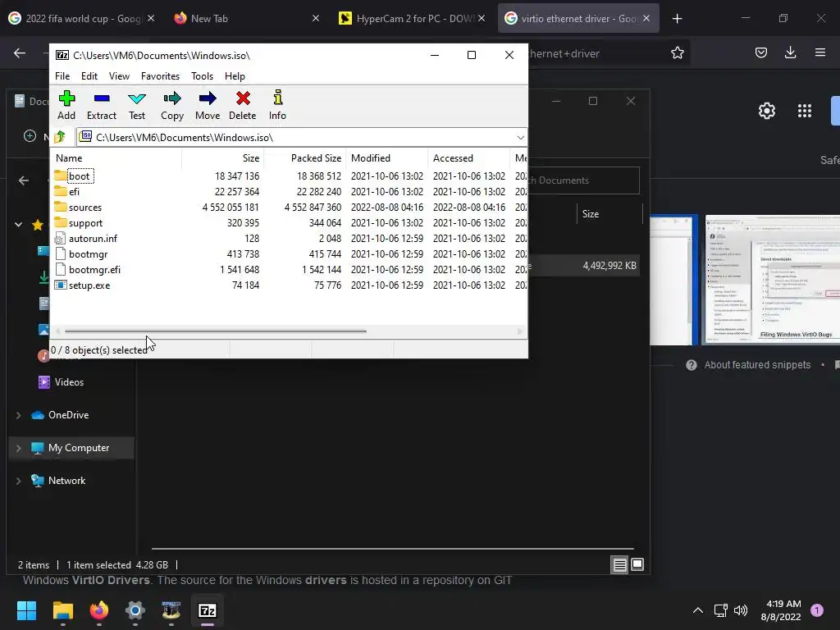This screenshot has width=840, height=630.
Task: Click the Extract toolbar icon
Action: click(101, 106)
